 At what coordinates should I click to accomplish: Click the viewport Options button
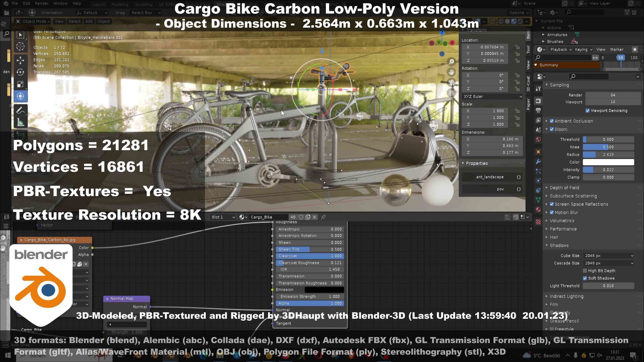point(519,13)
